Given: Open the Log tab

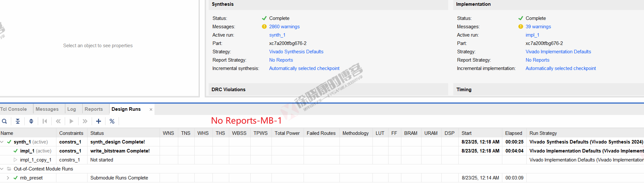Looking at the screenshot, I should pos(71,109).
